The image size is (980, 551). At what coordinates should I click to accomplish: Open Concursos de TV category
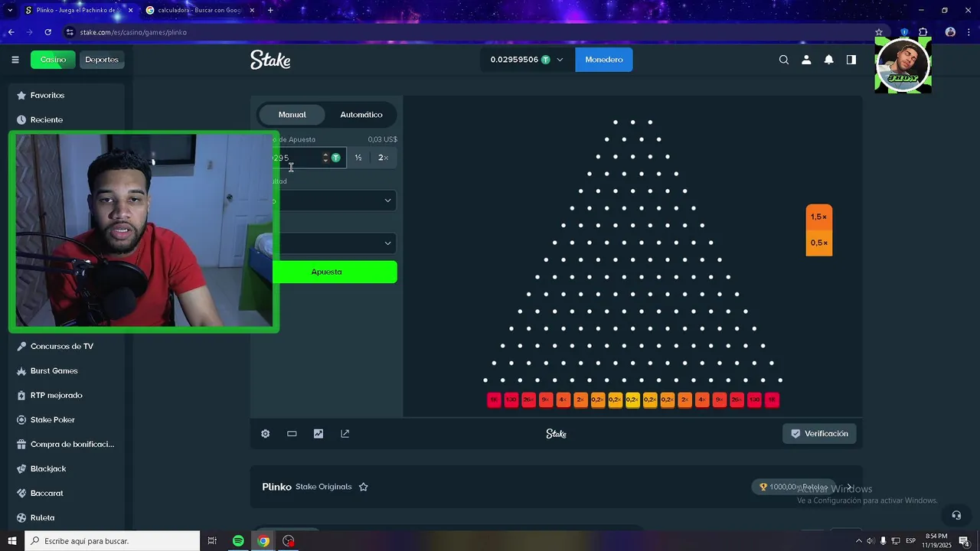[x=67, y=347]
